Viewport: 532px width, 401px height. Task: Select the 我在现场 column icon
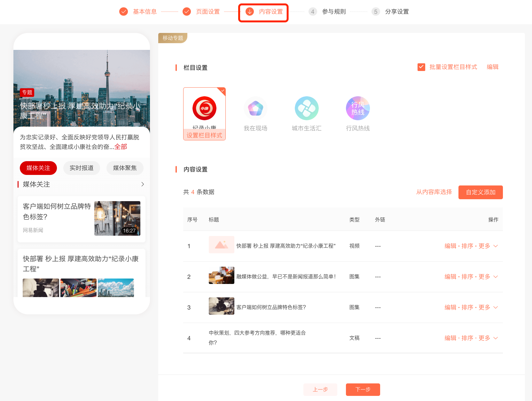255,108
